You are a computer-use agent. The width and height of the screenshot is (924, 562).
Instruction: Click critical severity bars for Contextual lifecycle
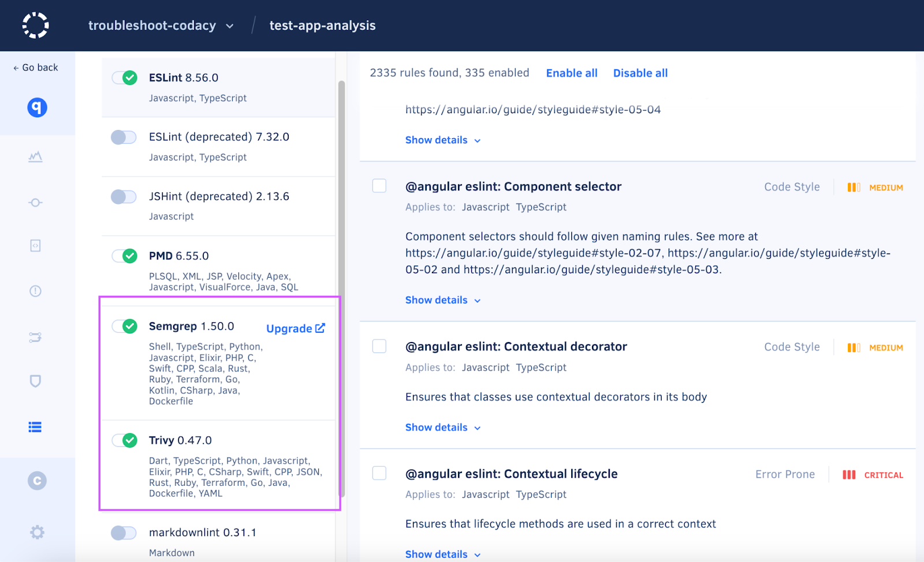tap(849, 475)
